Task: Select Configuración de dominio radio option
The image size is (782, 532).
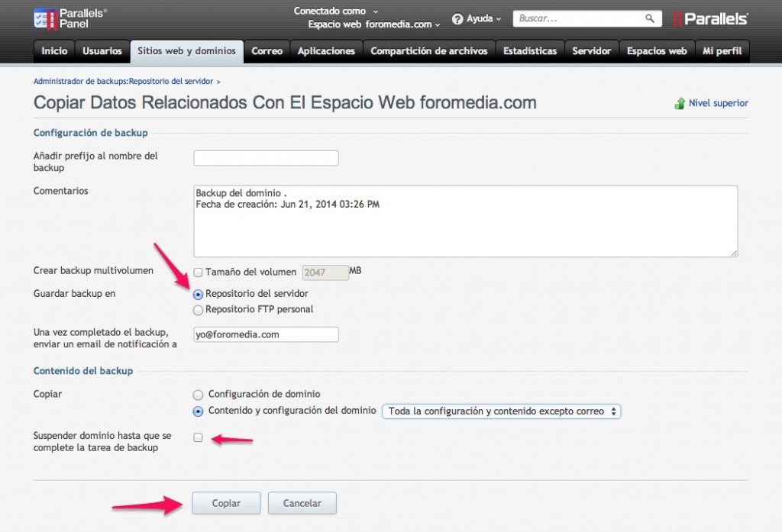Action: coord(199,395)
